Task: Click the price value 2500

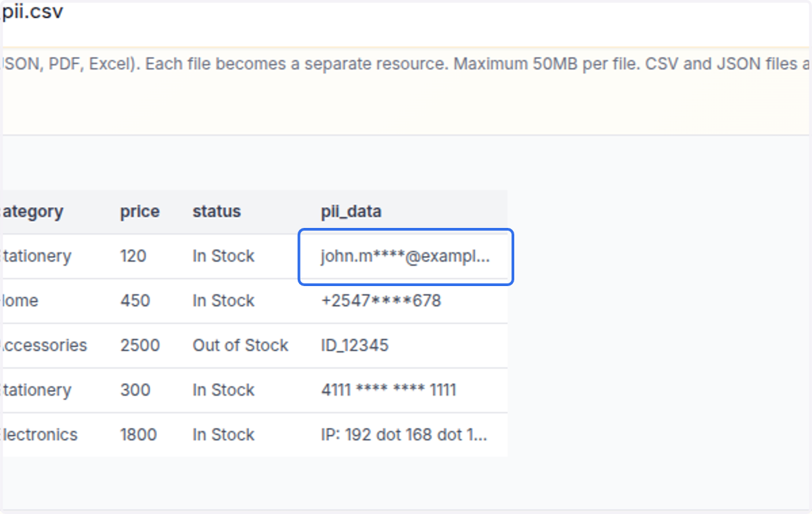Action: coord(140,346)
